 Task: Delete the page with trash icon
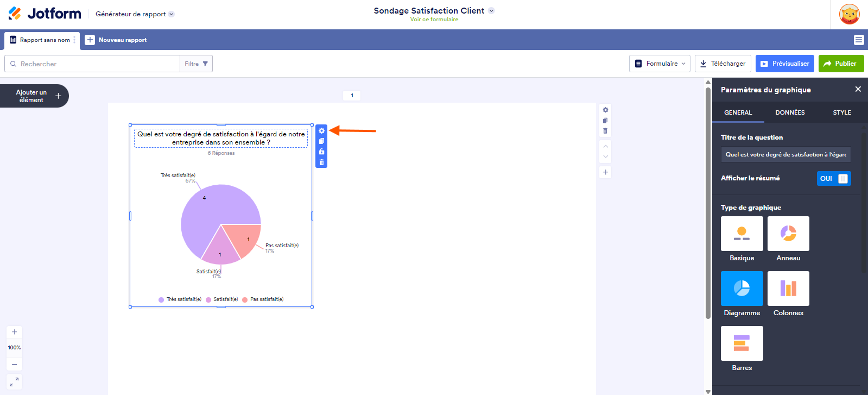click(x=605, y=131)
